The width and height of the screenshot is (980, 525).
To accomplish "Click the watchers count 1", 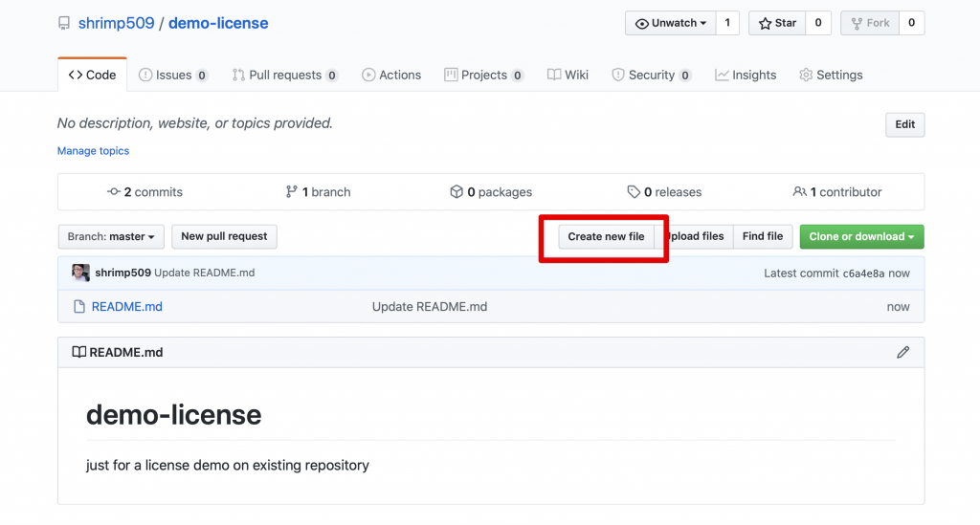I will tap(727, 23).
